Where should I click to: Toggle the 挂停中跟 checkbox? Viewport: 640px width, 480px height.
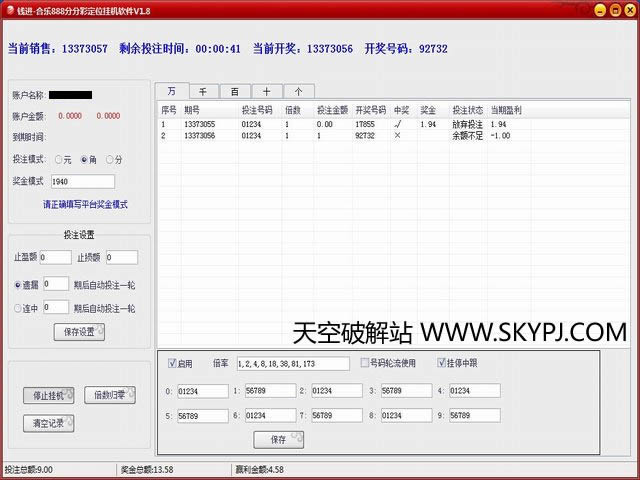click(x=442, y=363)
